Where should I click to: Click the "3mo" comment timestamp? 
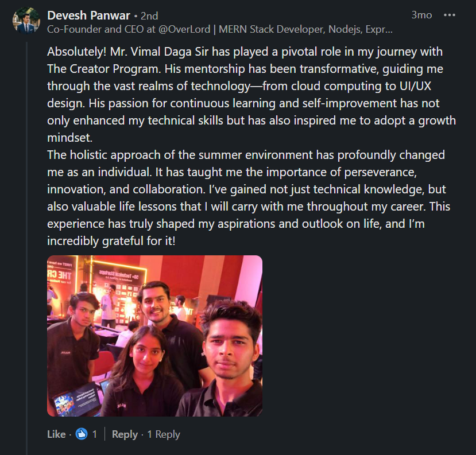coord(421,15)
